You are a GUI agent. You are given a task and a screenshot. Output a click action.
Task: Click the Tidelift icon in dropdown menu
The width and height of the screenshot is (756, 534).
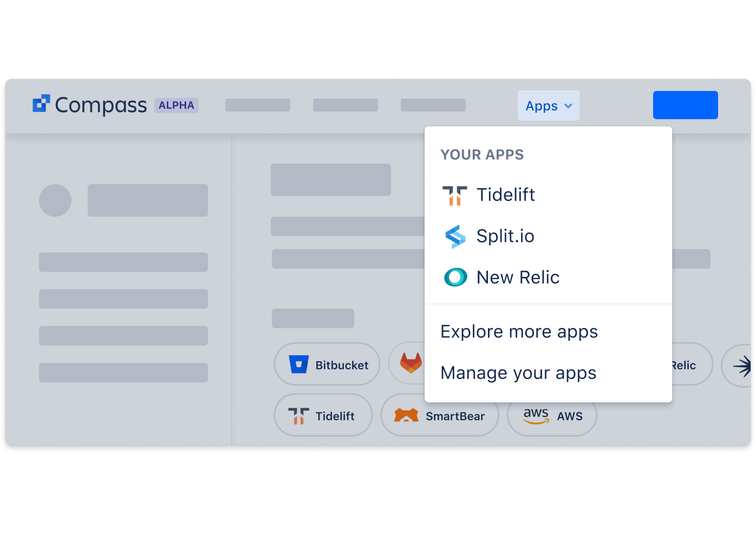point(455,196)
